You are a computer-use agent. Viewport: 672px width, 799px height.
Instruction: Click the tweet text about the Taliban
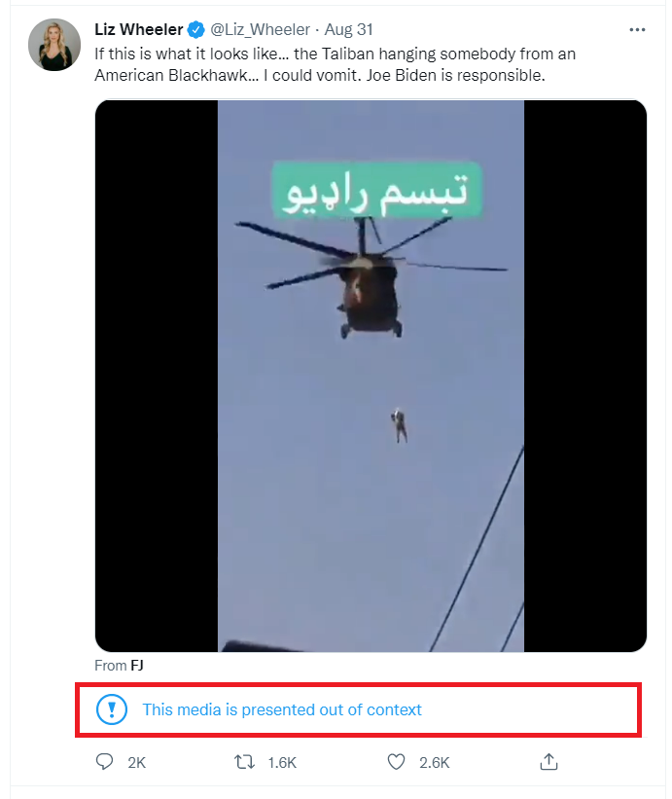pos(335,64)
